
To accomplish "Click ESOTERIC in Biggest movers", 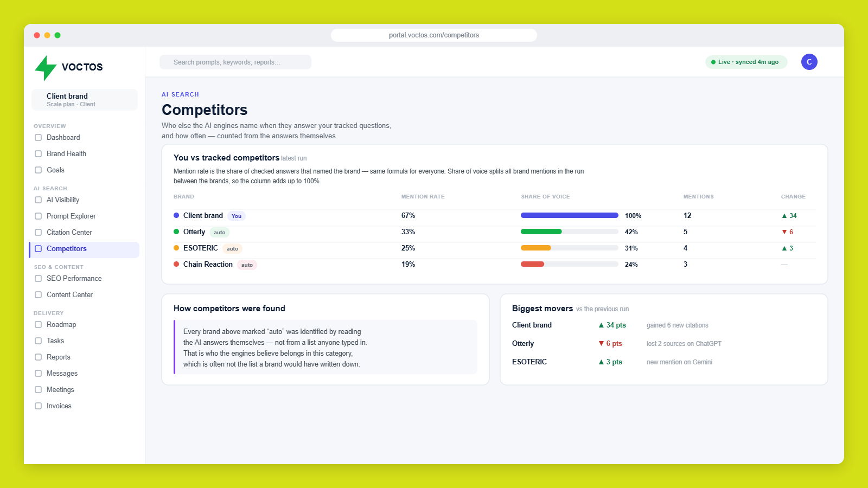I will tap(529, 362).
